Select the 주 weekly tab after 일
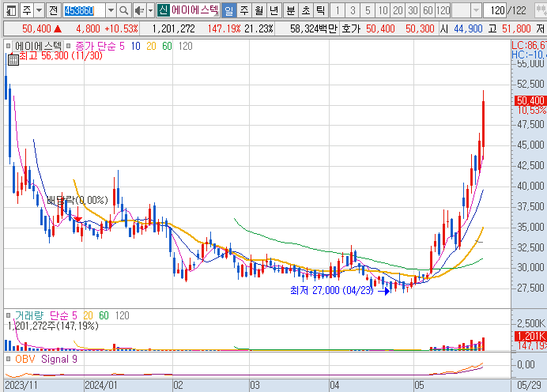Screen dimensions: 547x392 coord(243,10)
